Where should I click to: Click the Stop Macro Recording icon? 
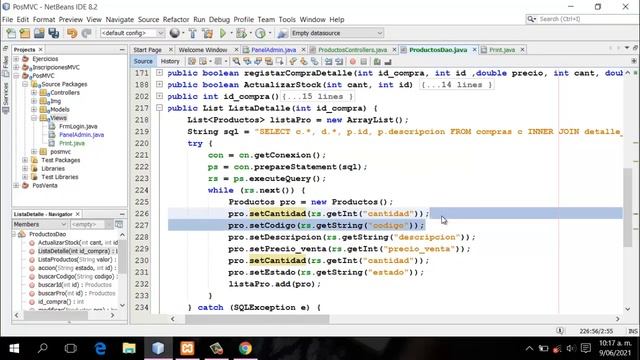click(364, 61)
